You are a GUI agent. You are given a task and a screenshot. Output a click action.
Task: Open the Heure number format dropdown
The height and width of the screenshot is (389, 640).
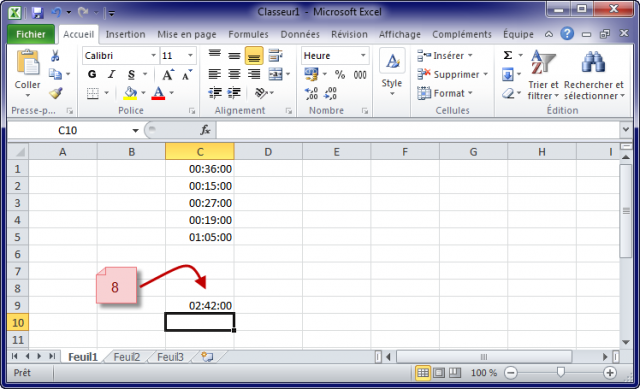tap(363, 56)
